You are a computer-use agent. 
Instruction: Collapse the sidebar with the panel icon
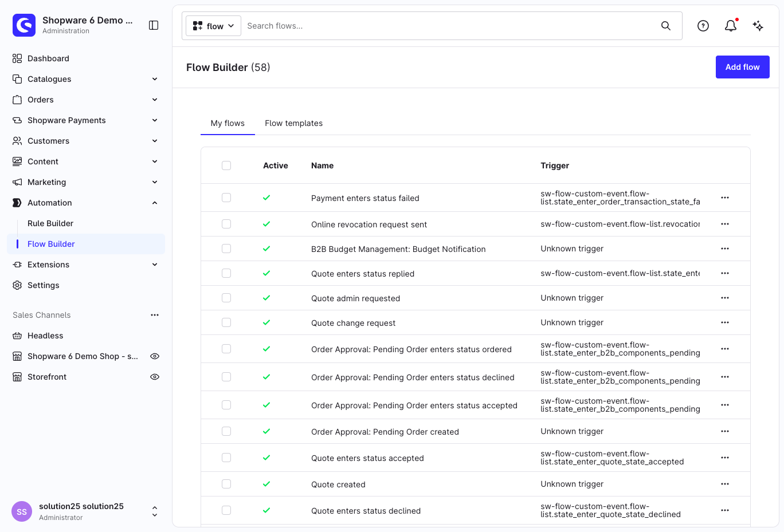pos(154,25)
